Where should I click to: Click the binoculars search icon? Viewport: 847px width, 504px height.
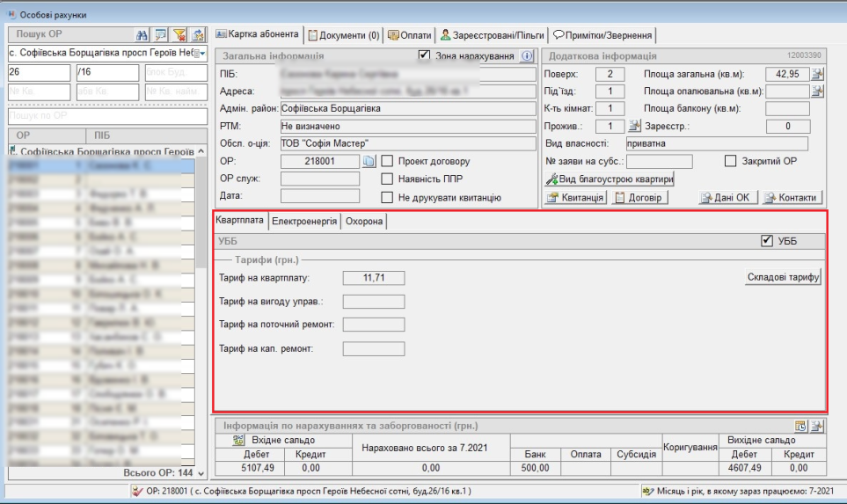(x=143, y=35)
